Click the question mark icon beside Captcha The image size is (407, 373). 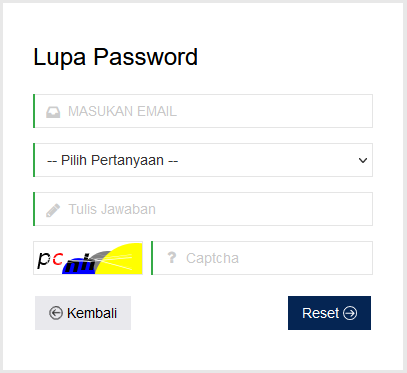(x=172, y=257)
